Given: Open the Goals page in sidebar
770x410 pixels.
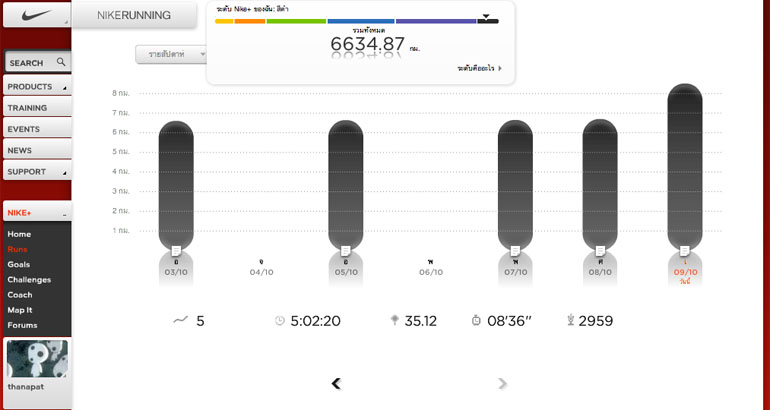Looking at the screenshot, I should [18, 264].
